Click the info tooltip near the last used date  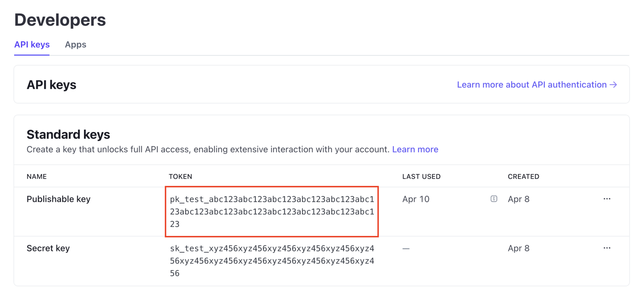click(x=494, y=199)
